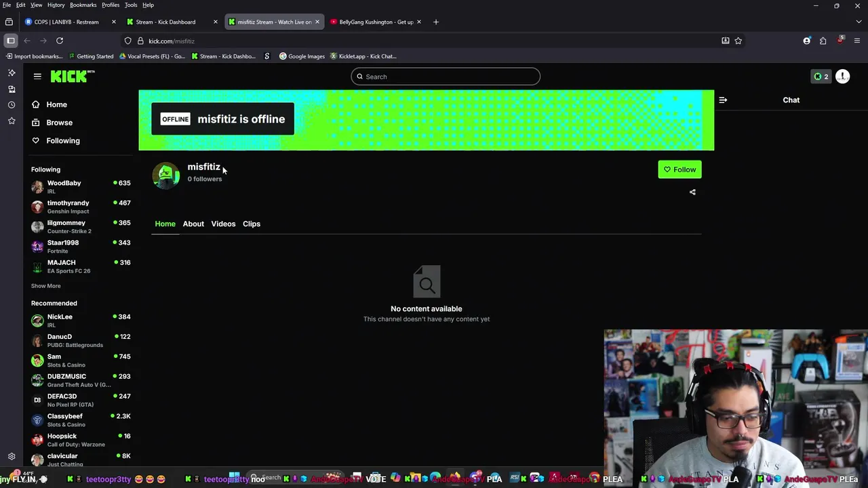This screenshot has height=488, width=868.
Task: Open timothyrandy's Genshin Impact stream
Action: tap(81, 207)
